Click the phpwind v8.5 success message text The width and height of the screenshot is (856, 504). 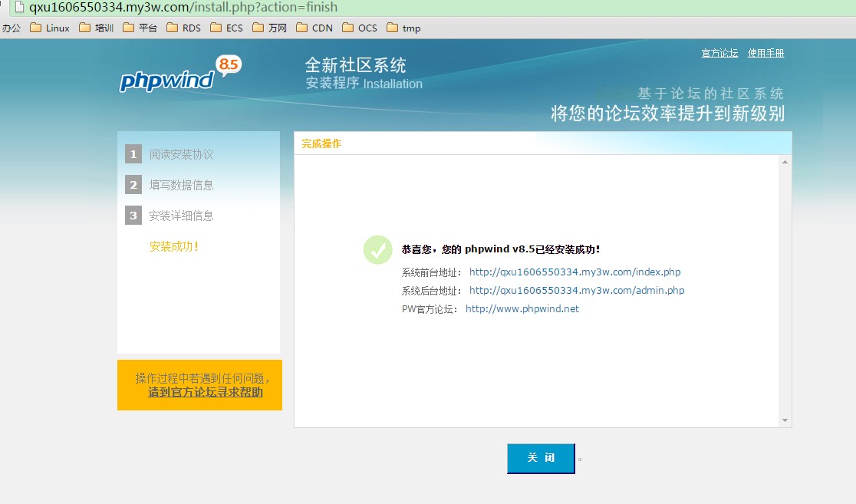pyautogui.click(x=501, y=249)
